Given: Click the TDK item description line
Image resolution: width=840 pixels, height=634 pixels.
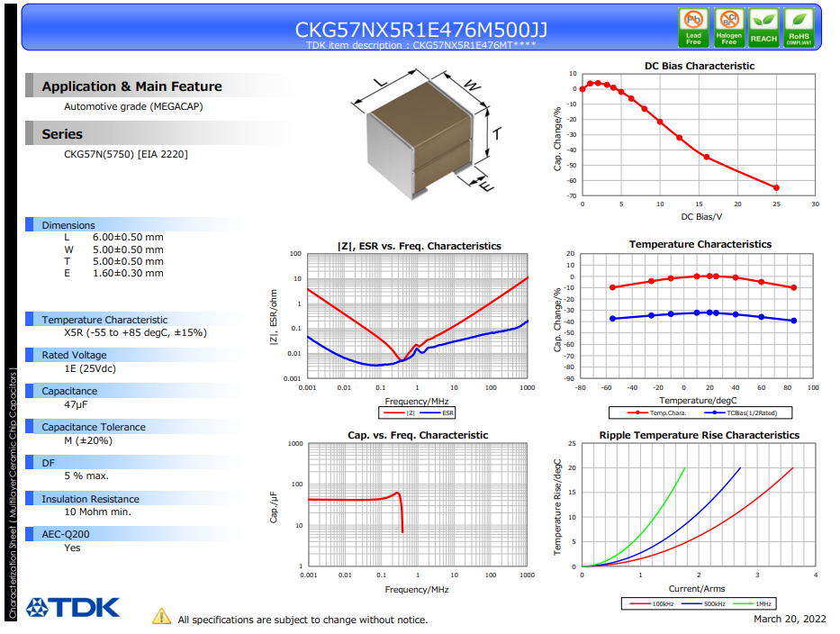Looking at the screenshot, I should tap(421, 46).
